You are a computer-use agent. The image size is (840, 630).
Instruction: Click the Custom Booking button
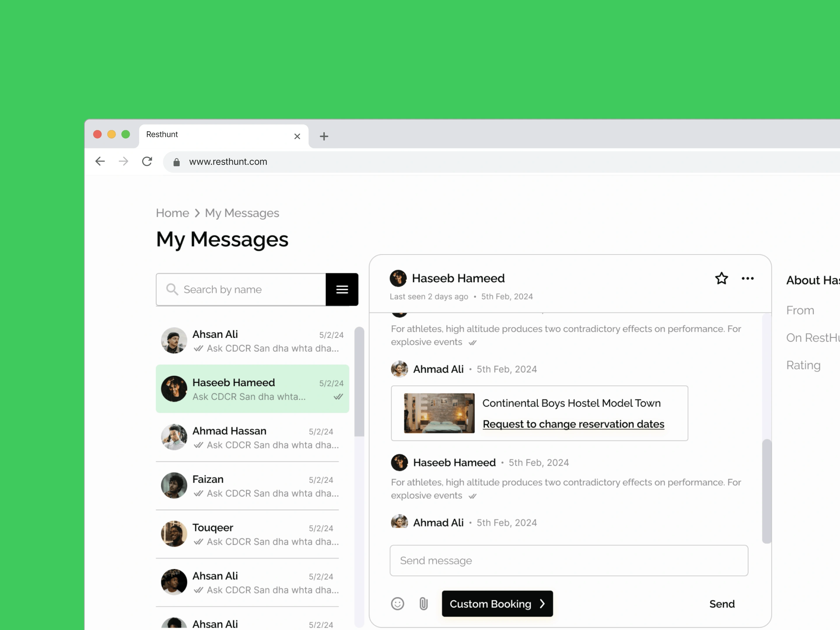497,603
